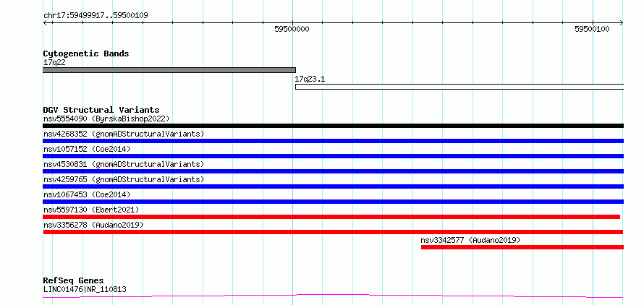Click the short red nsv3342577 variant bar
Viewport: 644px width, 305px height.
coord(522,247)
